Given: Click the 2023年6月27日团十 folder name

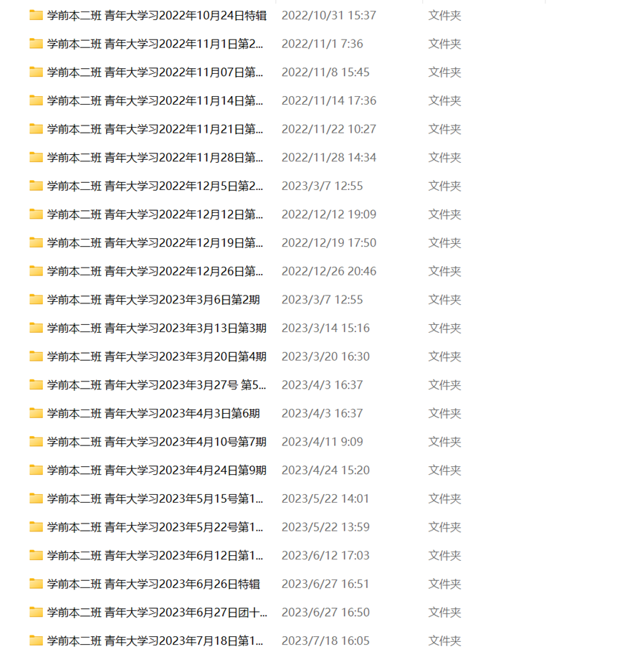Looking at the screenshot, I should coord(157,612).
